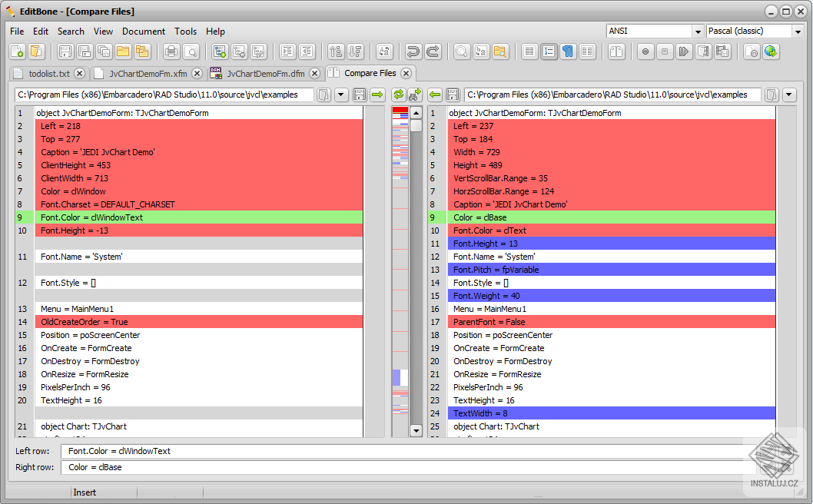Open the ANSI encoding dropdown
This screenshot has height=504, width=813.
[698, 31]
